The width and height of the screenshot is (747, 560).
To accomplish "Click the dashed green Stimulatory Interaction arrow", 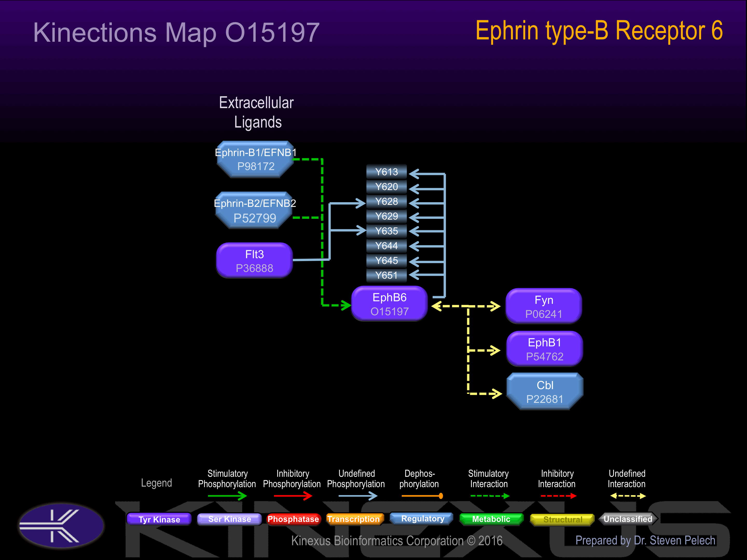I will pos(490,496).
